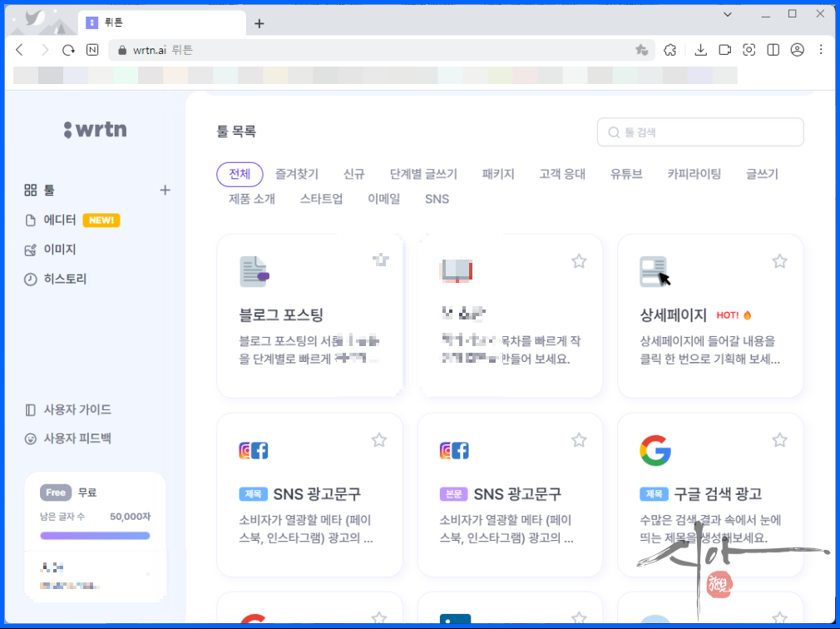Open the browser three-dot menu

tap(821, 50)
